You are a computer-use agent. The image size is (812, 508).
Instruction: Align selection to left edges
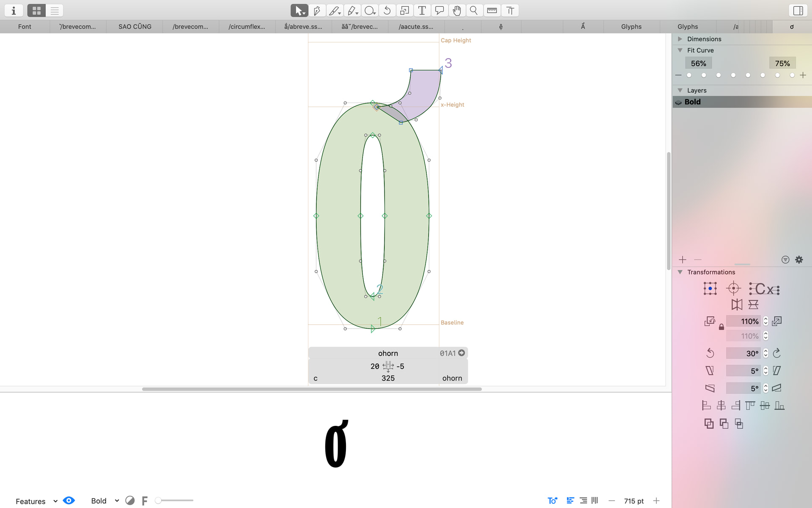pos(706,406)
